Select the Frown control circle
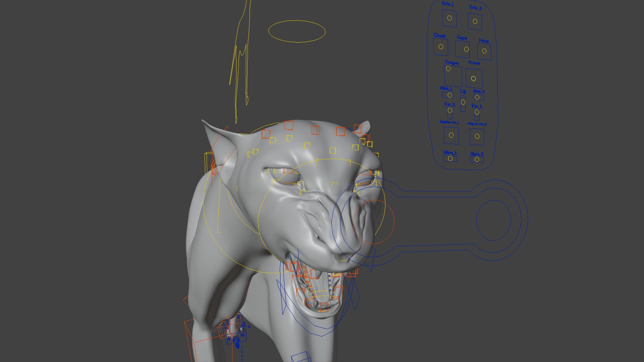The height and width of the screenshot is (362, 644). 473,79
